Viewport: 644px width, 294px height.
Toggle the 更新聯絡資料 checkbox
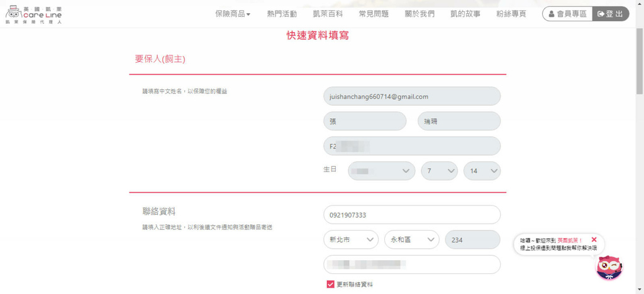[x=331, y=285]
